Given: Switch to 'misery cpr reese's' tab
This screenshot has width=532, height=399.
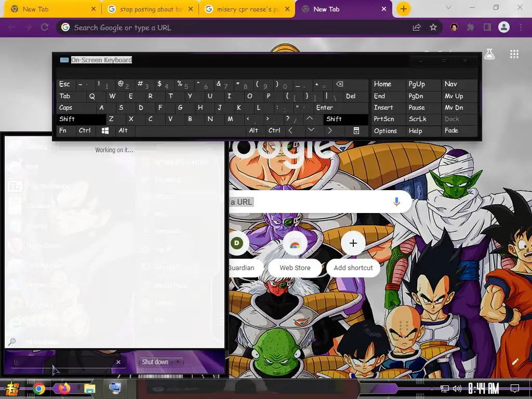Looking at the screenshot, I should (248, 9).
